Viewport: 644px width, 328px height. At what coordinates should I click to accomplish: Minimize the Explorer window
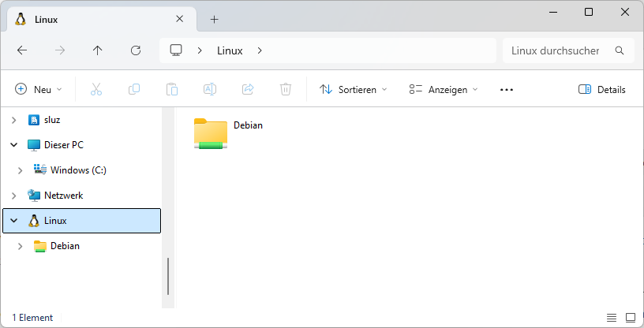[552, 13]
